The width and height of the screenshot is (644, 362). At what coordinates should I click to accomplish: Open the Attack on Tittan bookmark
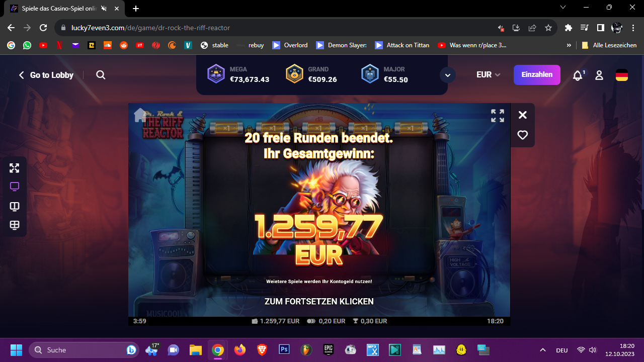point(402,45)
